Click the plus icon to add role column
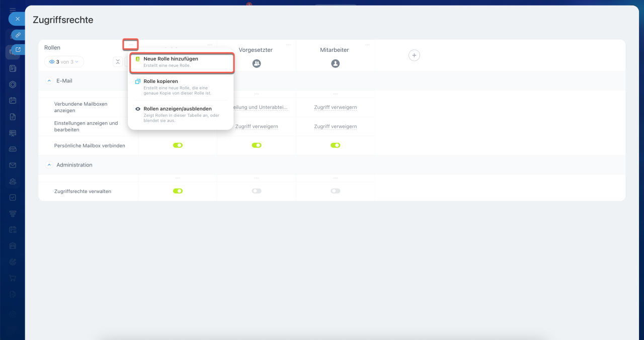 click(414, 55)
